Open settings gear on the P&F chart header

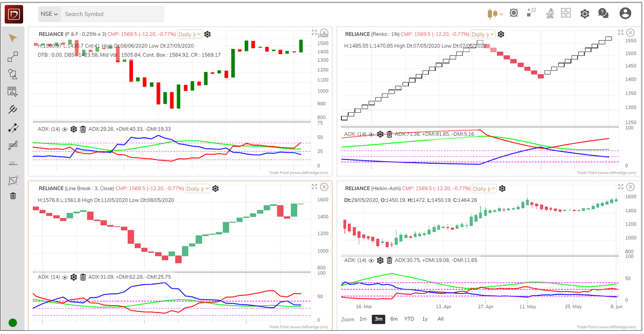click(208, 34)
